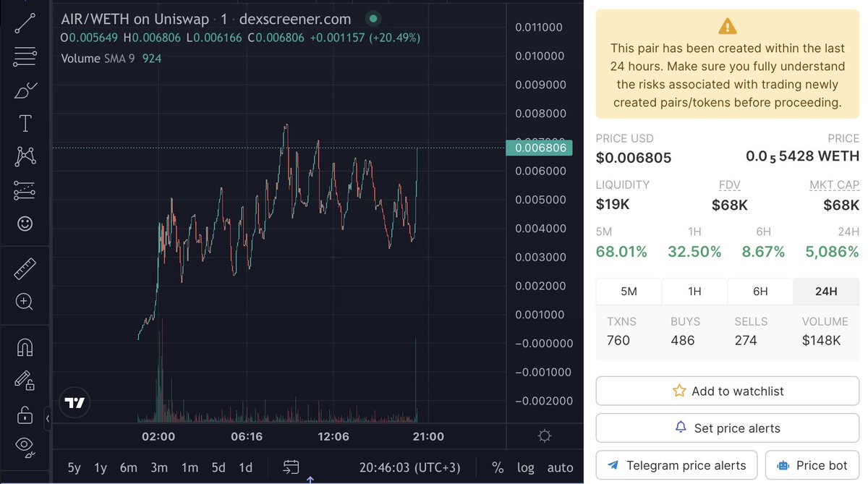Open chart settings gear icon

[545, 436]
